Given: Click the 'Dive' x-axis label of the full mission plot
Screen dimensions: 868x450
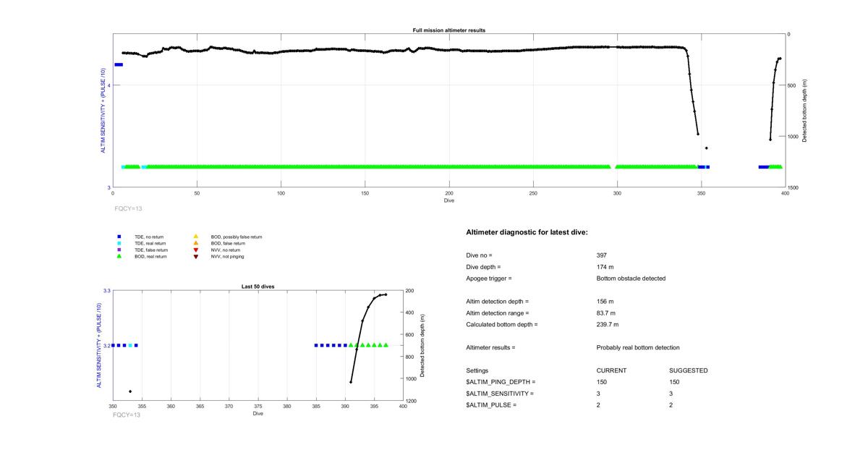Looking at the screenshot, I should (x=449, y=200).
